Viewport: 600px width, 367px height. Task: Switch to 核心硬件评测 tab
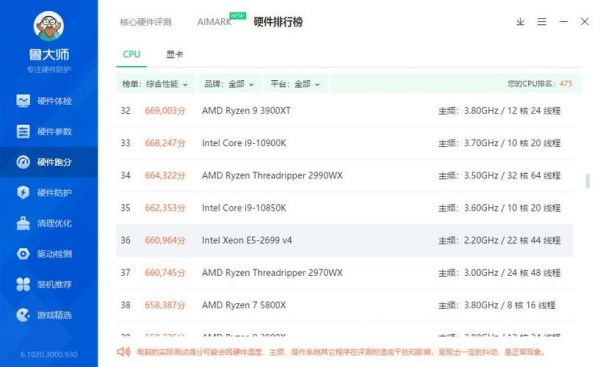146,22
